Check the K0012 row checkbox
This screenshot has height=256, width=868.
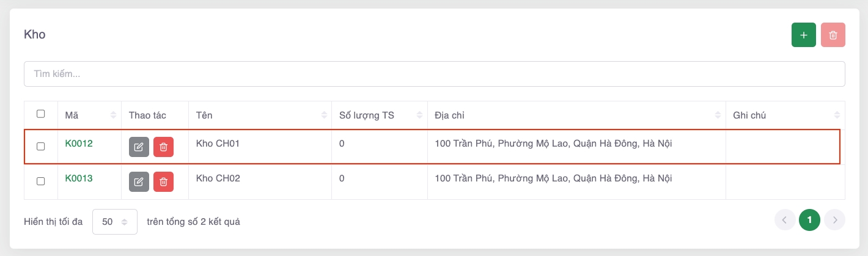tap(41, 147)
